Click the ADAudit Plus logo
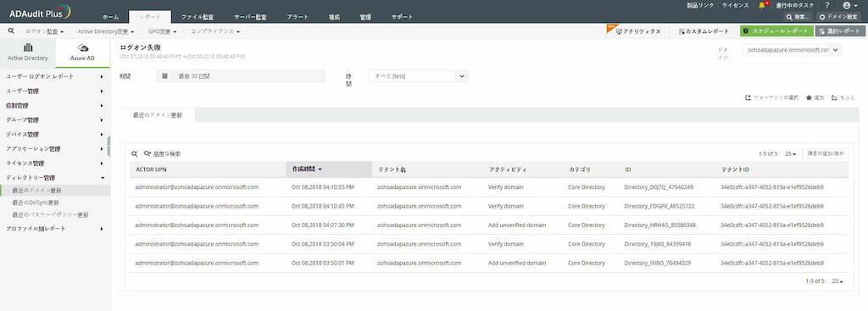The width and height of the screenshot is (868, 311). click(40, 11)
